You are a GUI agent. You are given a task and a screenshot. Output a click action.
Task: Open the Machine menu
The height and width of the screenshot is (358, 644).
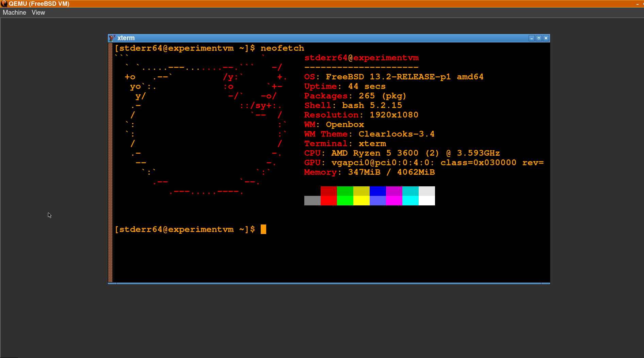[x=14, y=13]
